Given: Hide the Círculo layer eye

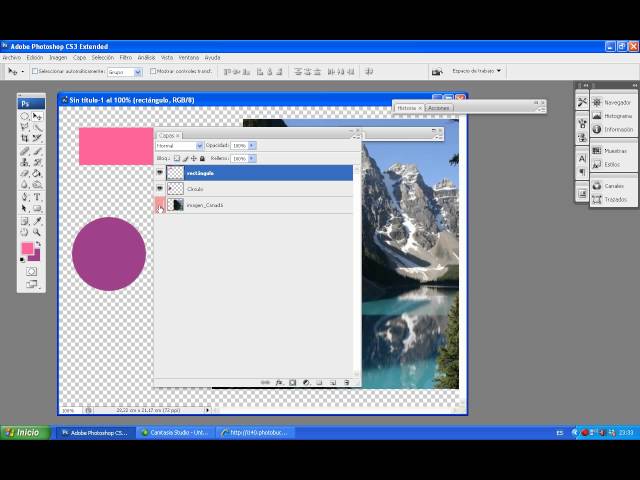Looking at the screenshot, I should (160, 189).
